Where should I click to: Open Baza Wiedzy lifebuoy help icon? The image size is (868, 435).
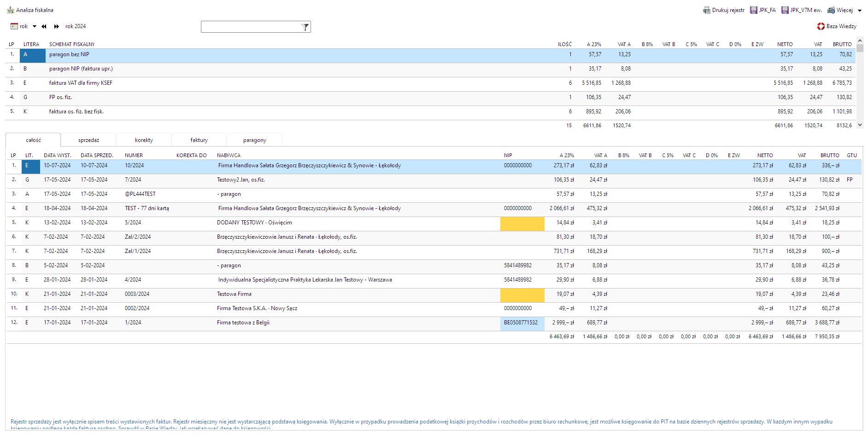point(821,26)
